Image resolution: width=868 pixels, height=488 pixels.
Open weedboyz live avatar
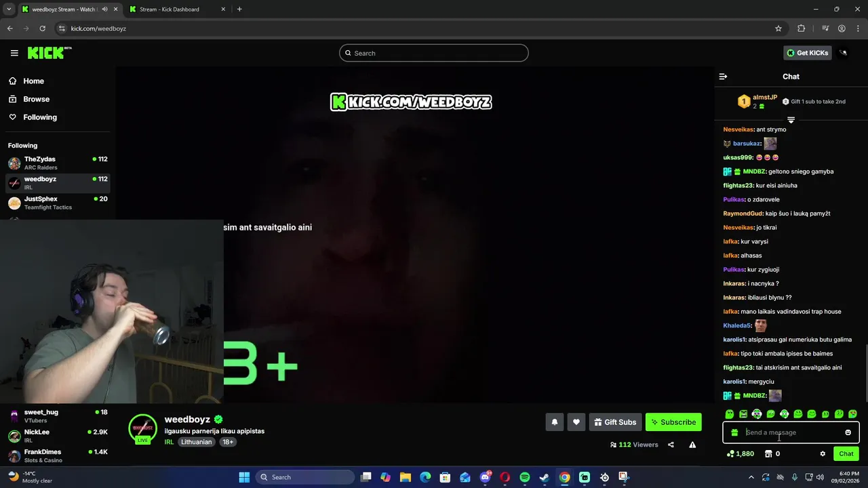pos(142,429)
